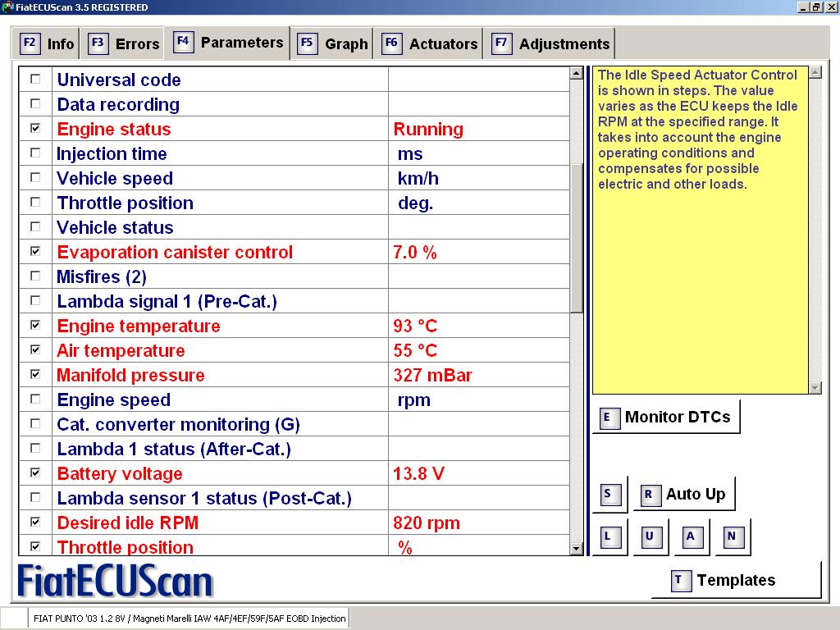The image size is (840, 630).
Task: Open the Adjustments tab
Action: [549, 43]
